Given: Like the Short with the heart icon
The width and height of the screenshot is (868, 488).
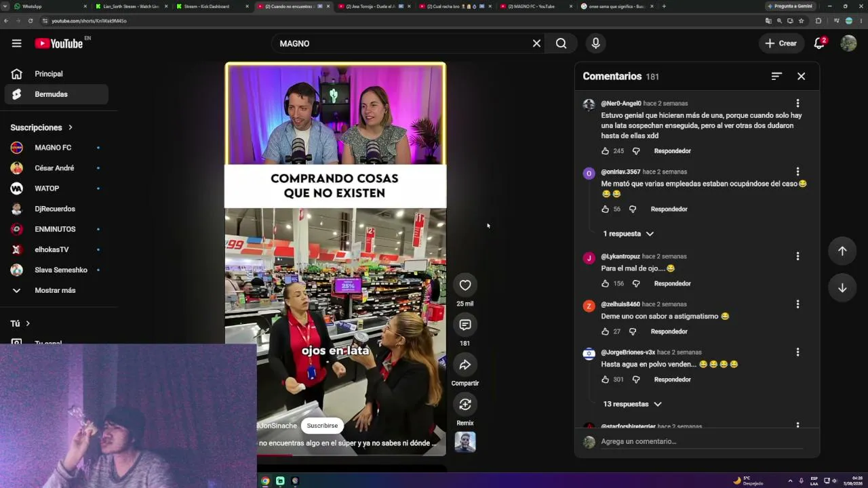Looking at the screenshot, I should (465, 285).
